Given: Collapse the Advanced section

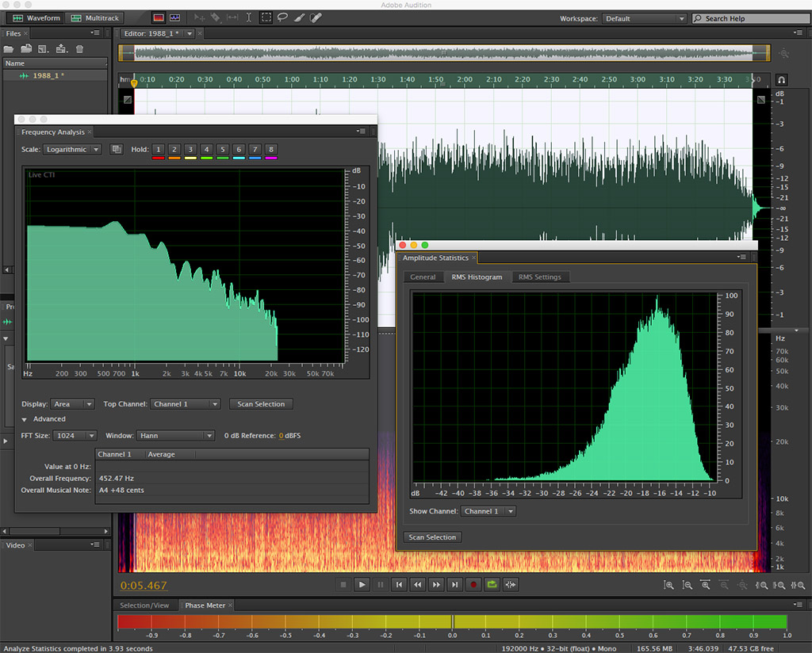Looking at the screenshot, I should [25, 419].
